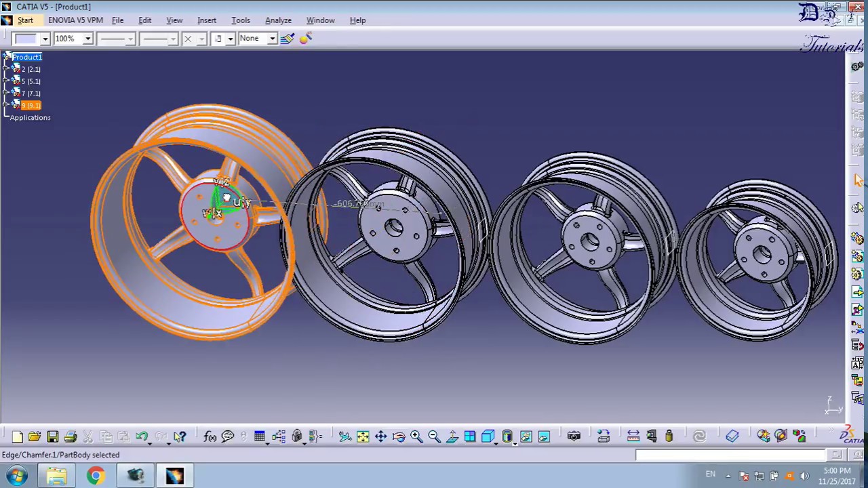Open Chrome from the taskbar
This screenshot has height=488, width=868.
[96, 476]
